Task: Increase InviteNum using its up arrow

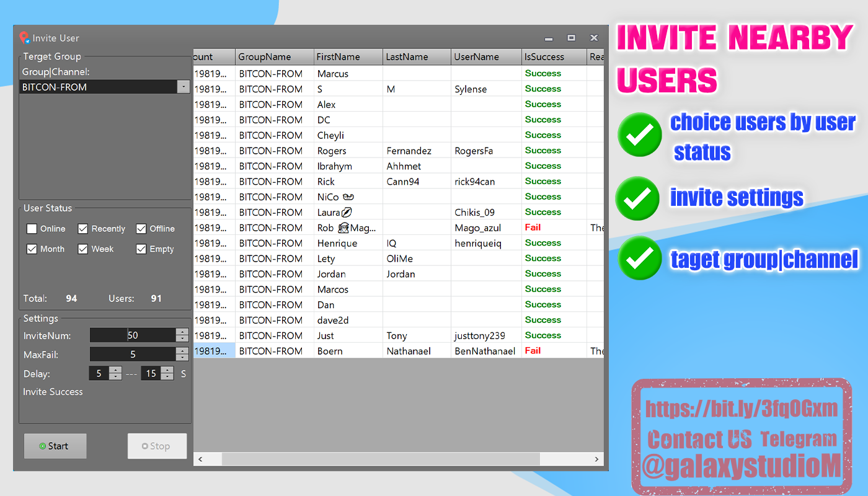Action: tap(182, 331)
